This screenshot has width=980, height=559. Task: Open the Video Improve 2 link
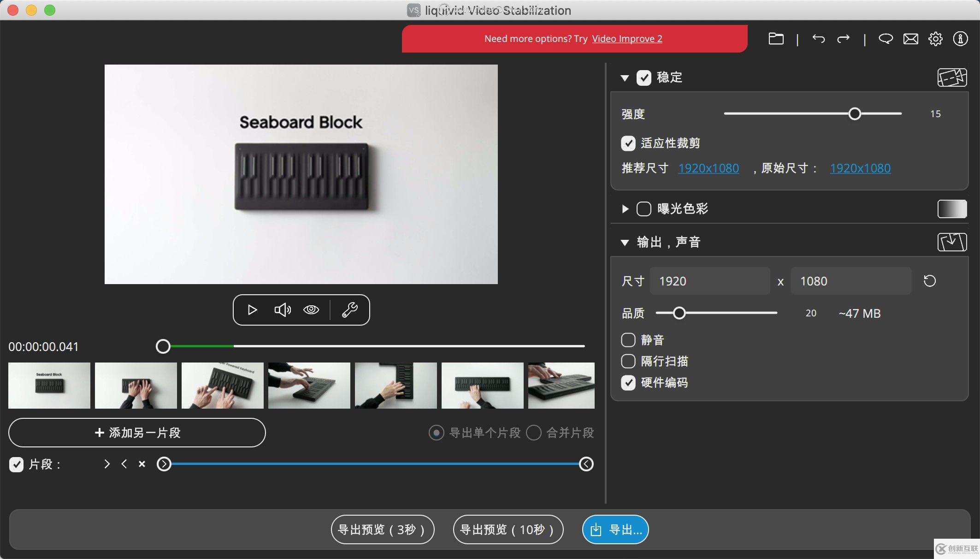(627, 39)
